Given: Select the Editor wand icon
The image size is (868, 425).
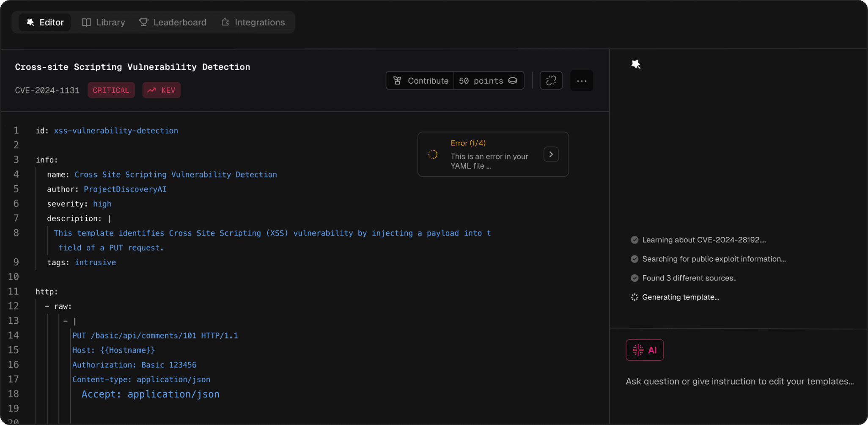Looking at the screenshot, I should (30, 22).
